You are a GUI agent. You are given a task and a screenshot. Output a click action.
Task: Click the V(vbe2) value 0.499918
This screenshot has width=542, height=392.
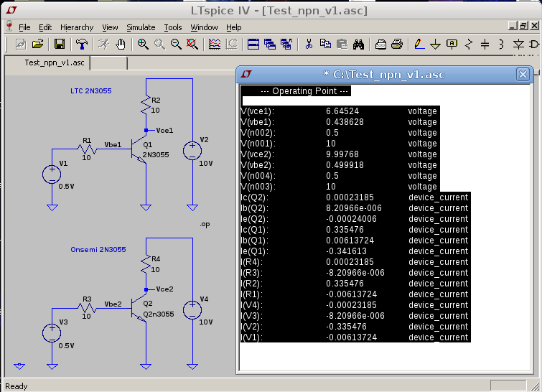point(345,165)
